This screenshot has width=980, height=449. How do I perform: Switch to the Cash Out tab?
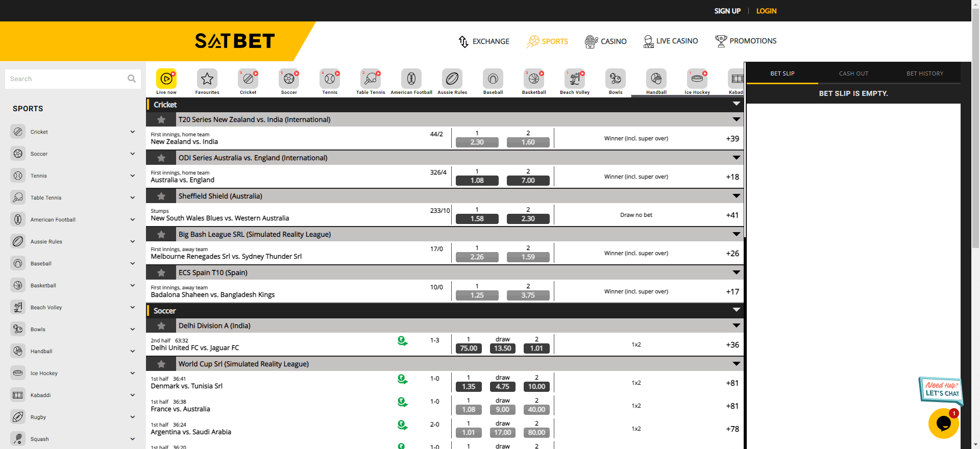coord(853,73)
